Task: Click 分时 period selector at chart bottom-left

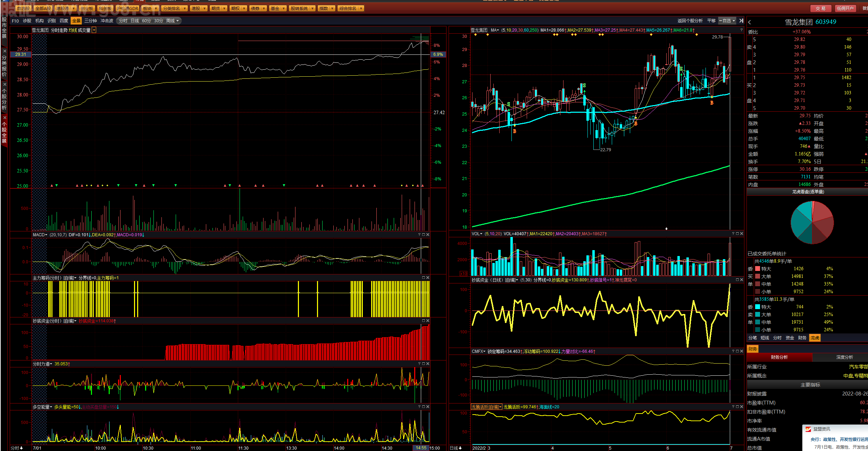Action: (17, 448)
